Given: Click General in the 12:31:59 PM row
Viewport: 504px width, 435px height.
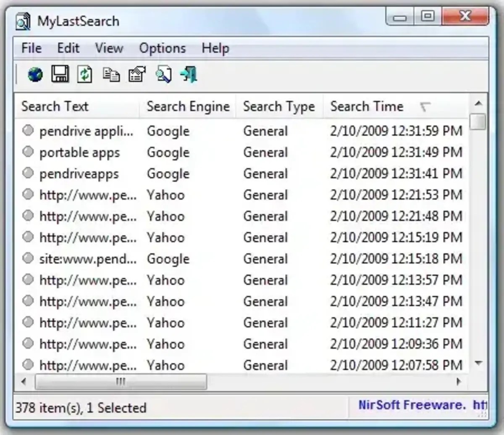Looking at the screenshot, I should (265, 131).
